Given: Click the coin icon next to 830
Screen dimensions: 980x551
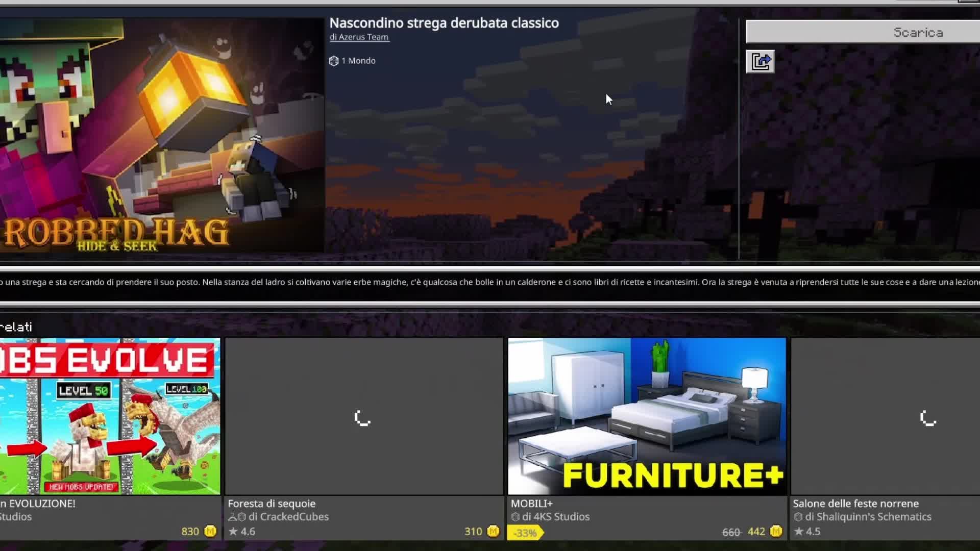Looking at the screenshot, I should tap(210, 532).
